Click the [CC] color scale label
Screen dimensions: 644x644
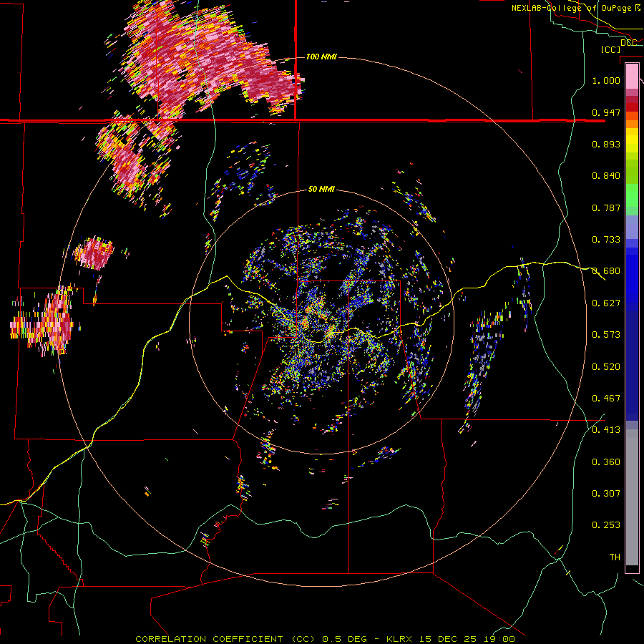pos(610,49)
